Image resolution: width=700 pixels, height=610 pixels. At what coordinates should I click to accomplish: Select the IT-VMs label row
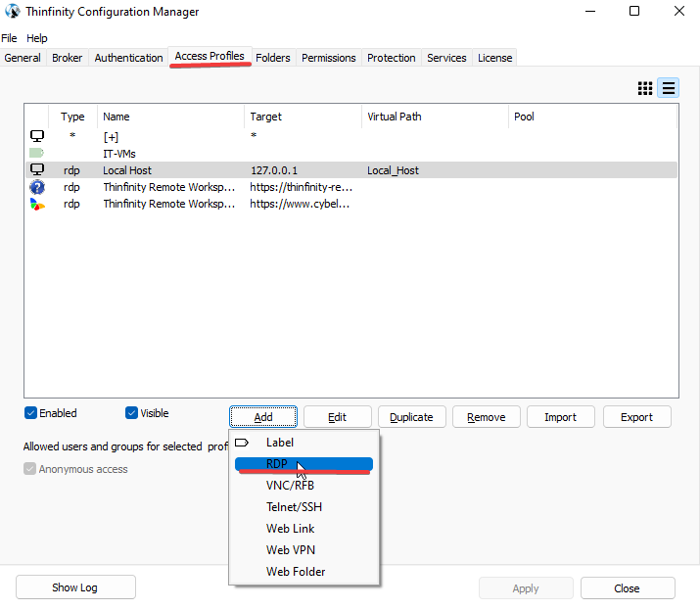350,153
